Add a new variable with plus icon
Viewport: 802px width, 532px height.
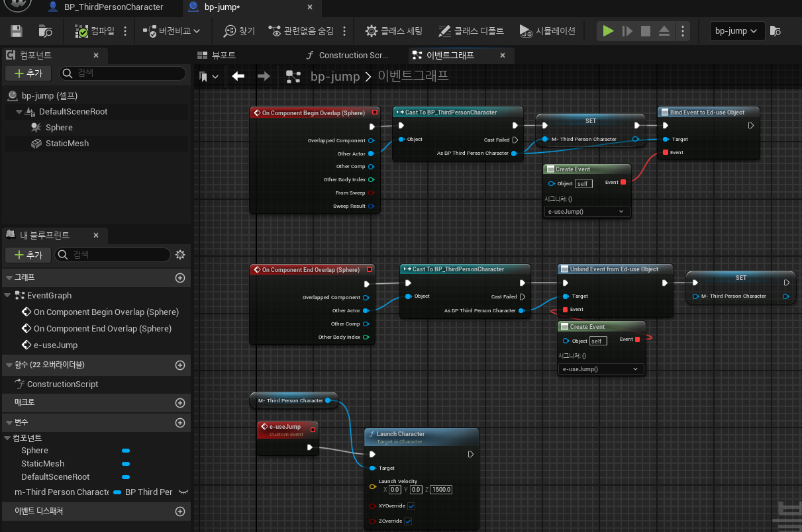click(179, 423)
